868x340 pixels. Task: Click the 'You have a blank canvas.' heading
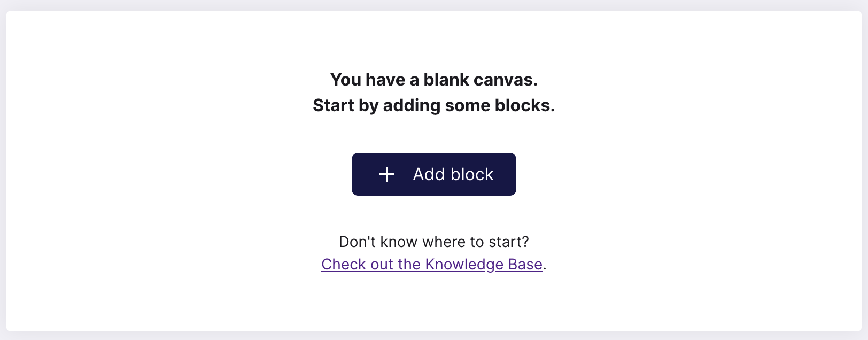click(434, 80)
